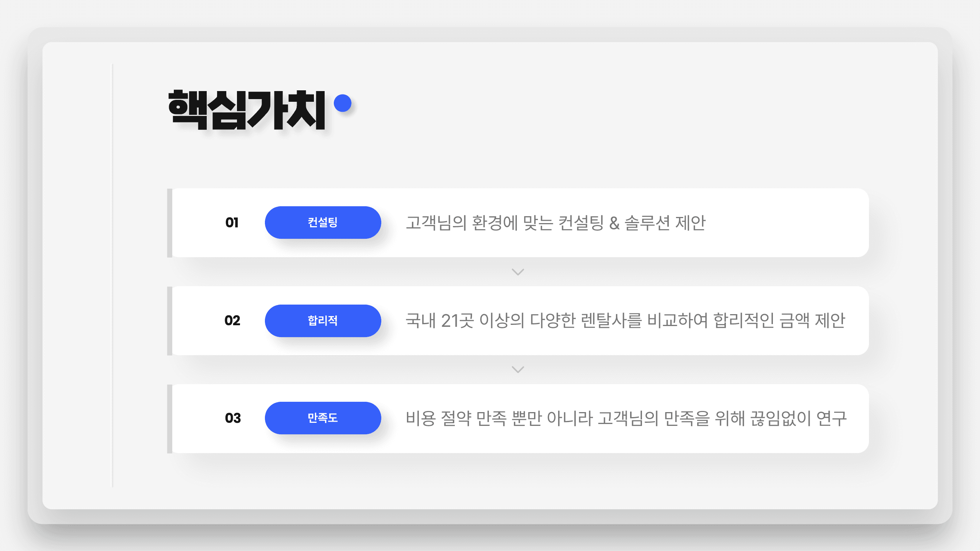Click the word 제안 ending the second card
The width and height of the screenshot is (980, 551).
[x=830, y=321]
